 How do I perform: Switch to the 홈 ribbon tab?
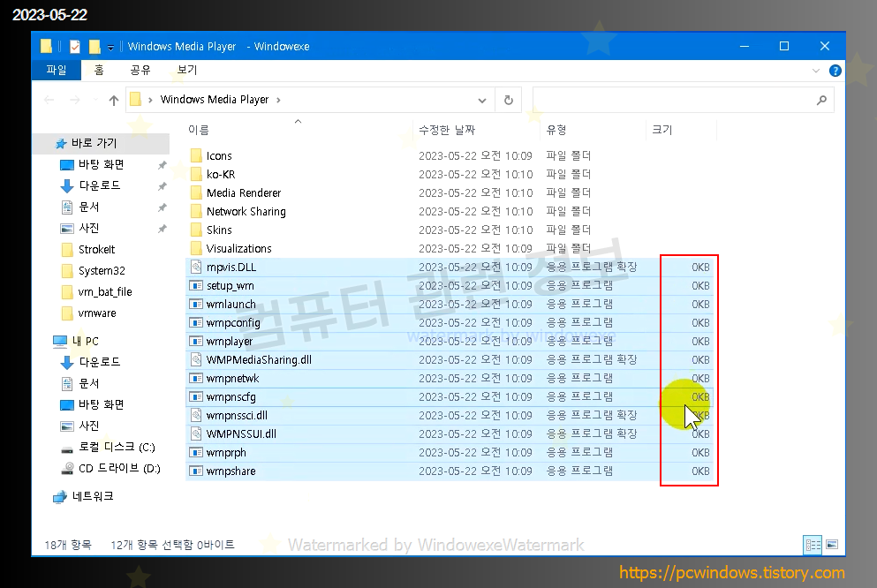point(99,70)
